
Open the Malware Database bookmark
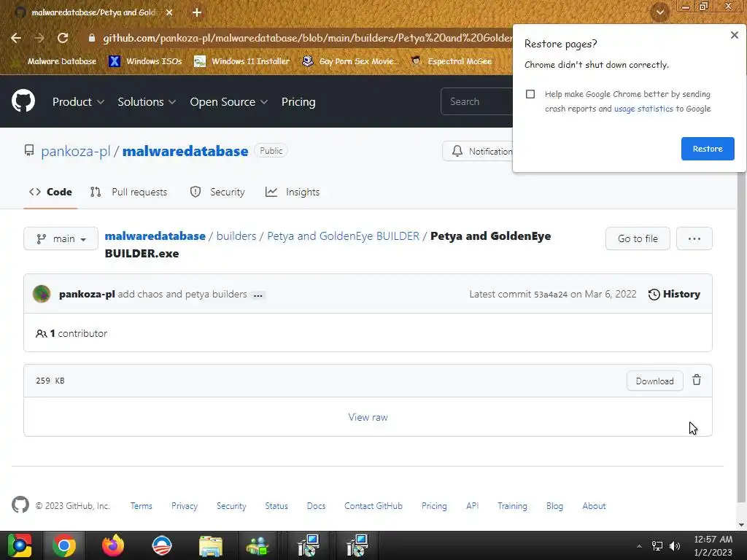point(55,61)
